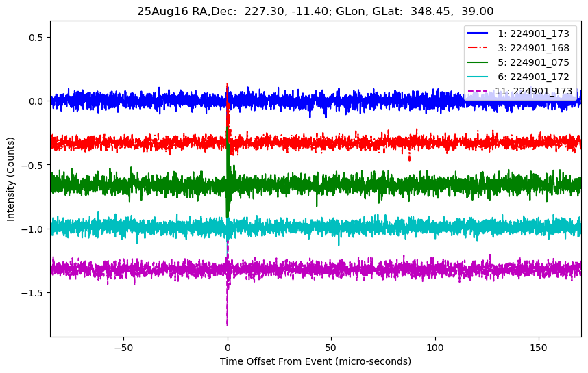This screenshot has width=588, height=373.
Task: Click the x-axis tick label 150
Action: click(539, 348)
